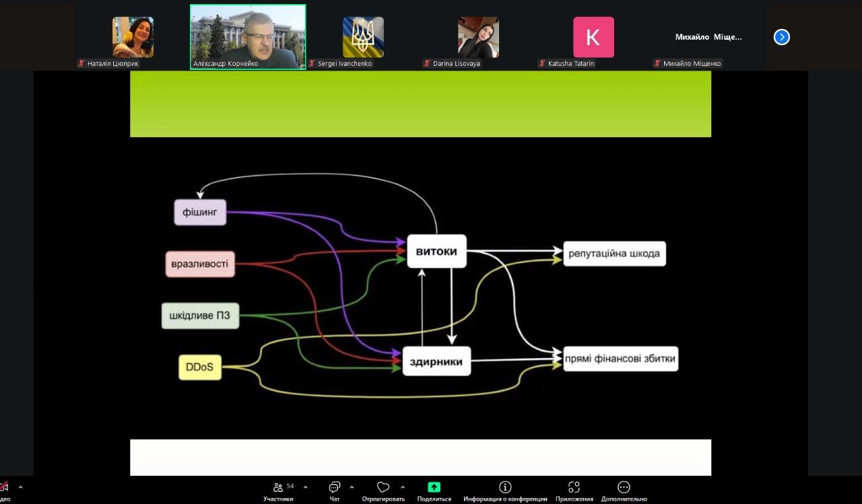Viewport: 862px width, 504px height.
Task: Click Katusha Tatarin's pink K avatar
Action: point(593,37)
